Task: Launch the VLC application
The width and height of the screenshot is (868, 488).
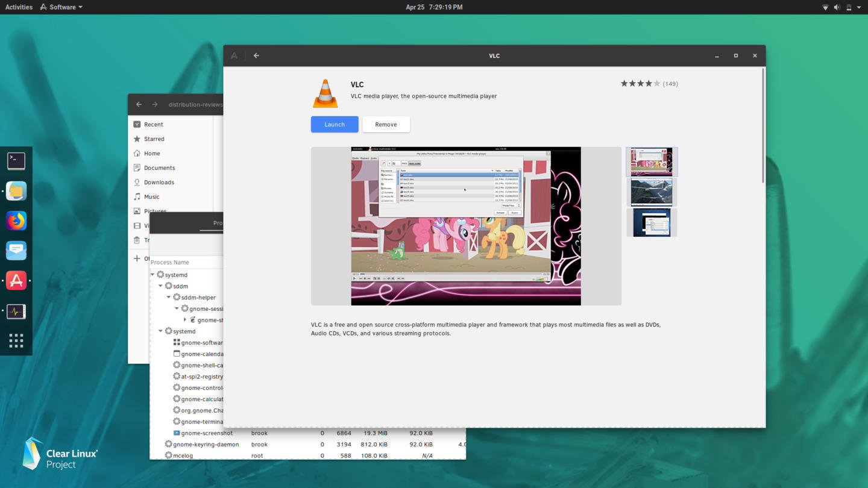Action: (335, 124)
